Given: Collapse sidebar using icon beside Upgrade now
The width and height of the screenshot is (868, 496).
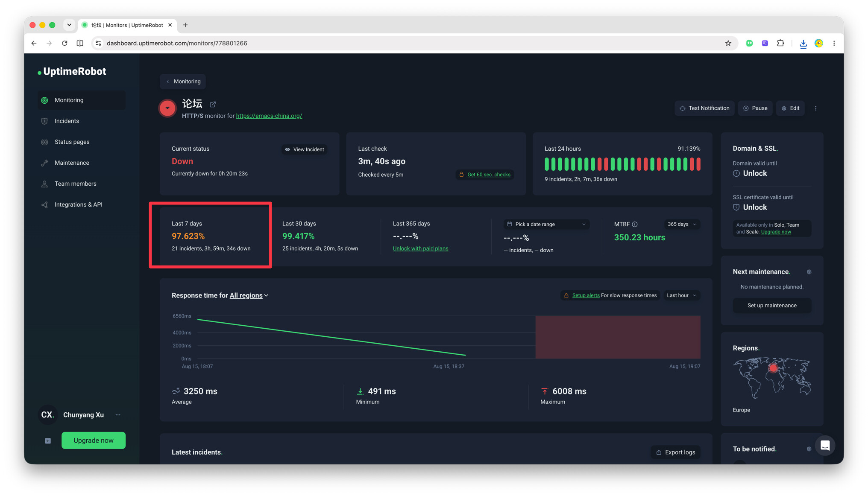Looking at the screenshot, I should point(48,441).
